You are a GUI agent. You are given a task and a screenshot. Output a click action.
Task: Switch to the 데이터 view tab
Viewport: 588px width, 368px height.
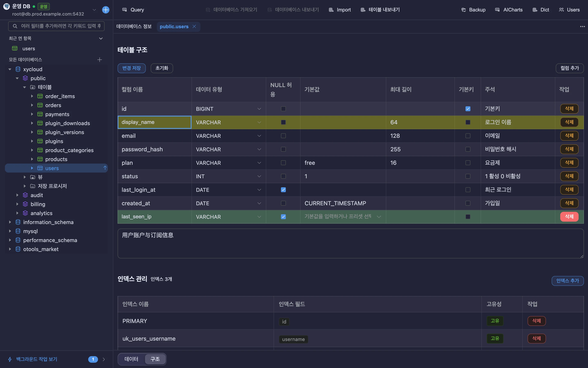point(131,359)
